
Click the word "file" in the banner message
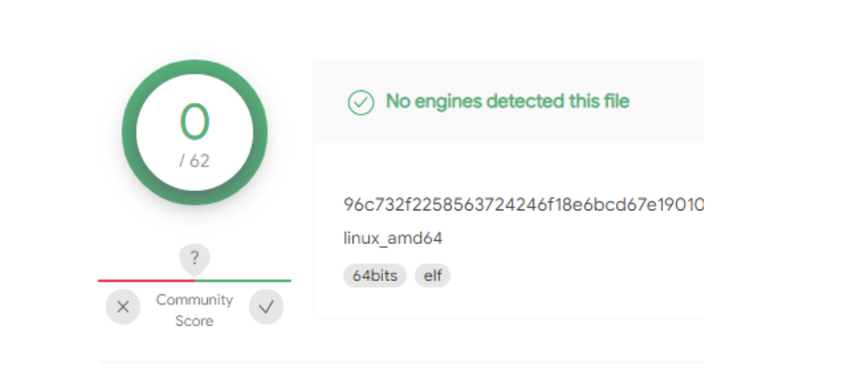(x=616, y=102)
